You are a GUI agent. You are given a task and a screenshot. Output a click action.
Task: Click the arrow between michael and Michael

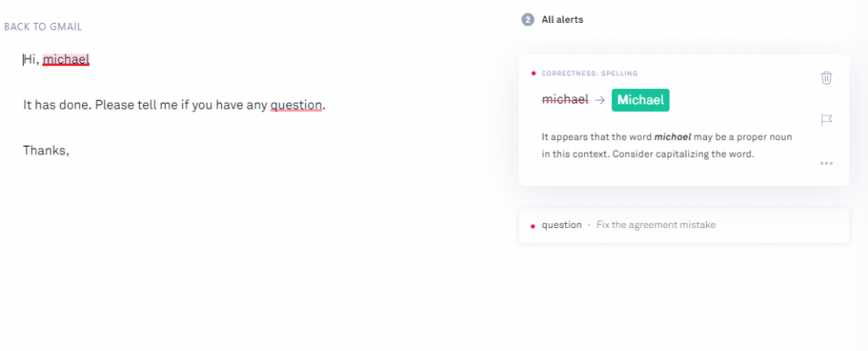(x=600, y=100)
